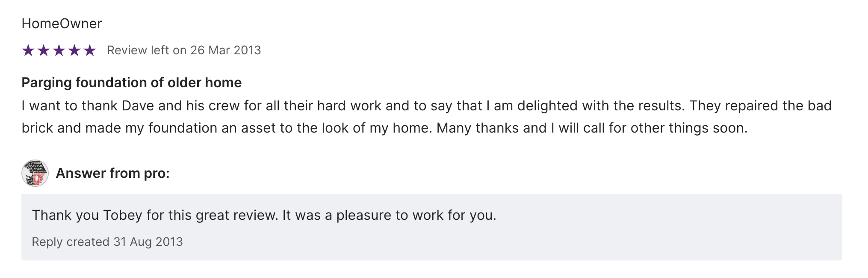The image size is (868, 278).
Task: Click the first purple rating star
Action: tap(28, 50)
